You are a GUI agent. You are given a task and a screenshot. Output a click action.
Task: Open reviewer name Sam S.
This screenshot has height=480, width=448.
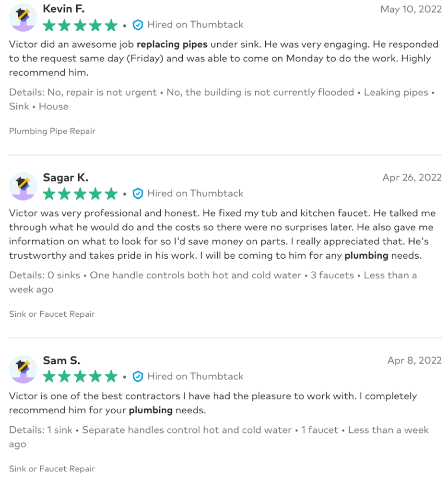61,360
